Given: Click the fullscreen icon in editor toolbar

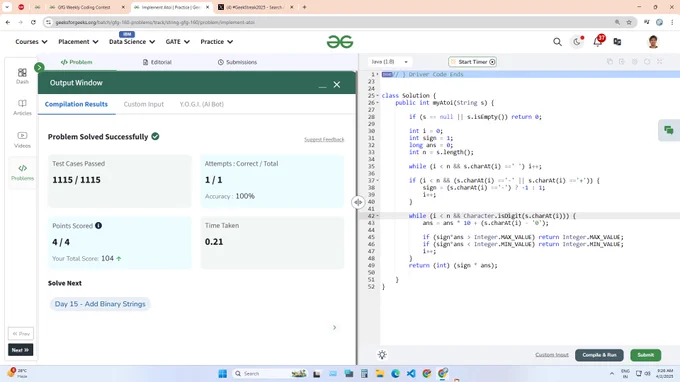Looking at the screenshot, I should click(x=660, y=62).
